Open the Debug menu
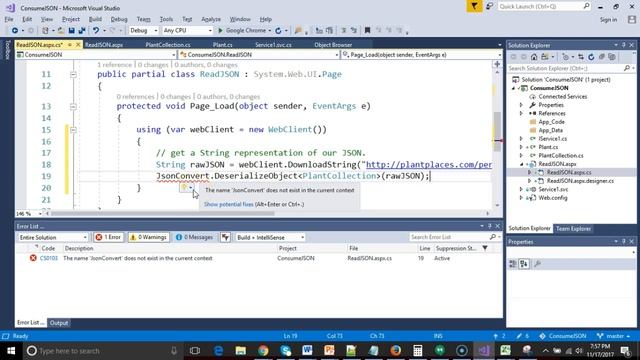This screenshot has height=360, width=640. tap(119, 19)
